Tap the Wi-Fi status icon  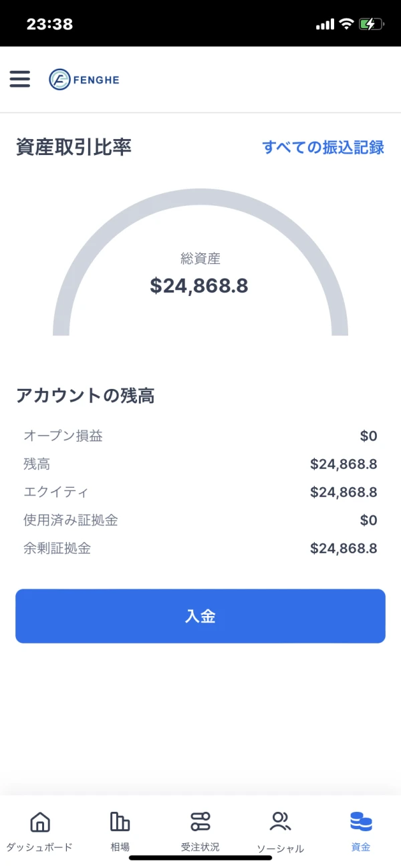[346, 25]
